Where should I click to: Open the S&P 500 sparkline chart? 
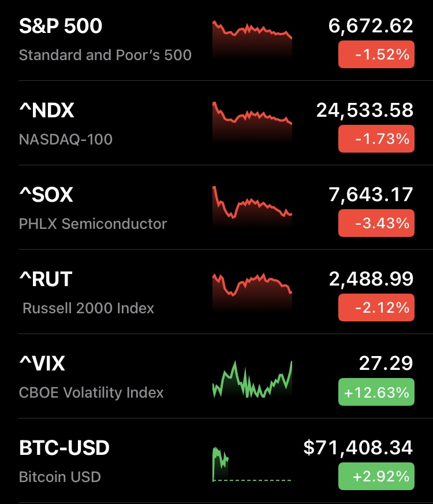point(252,40)
